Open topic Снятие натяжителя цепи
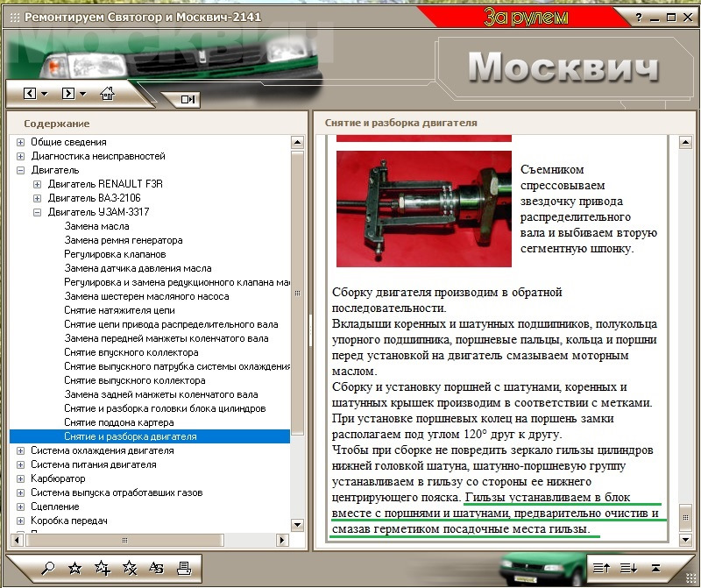 pyautogui.click(x=119, y=310)
